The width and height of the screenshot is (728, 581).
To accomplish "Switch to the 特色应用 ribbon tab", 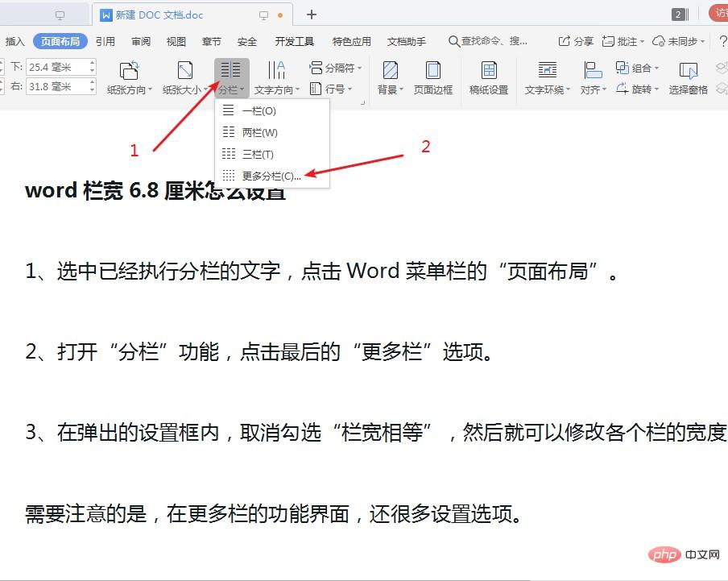I will coord(351,42).
